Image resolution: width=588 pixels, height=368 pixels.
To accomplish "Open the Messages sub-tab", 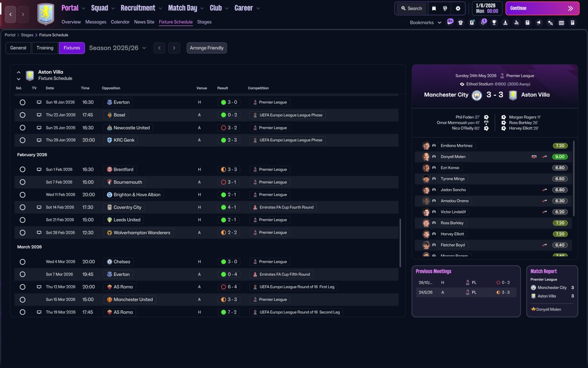I will click(x=96, y=22).
